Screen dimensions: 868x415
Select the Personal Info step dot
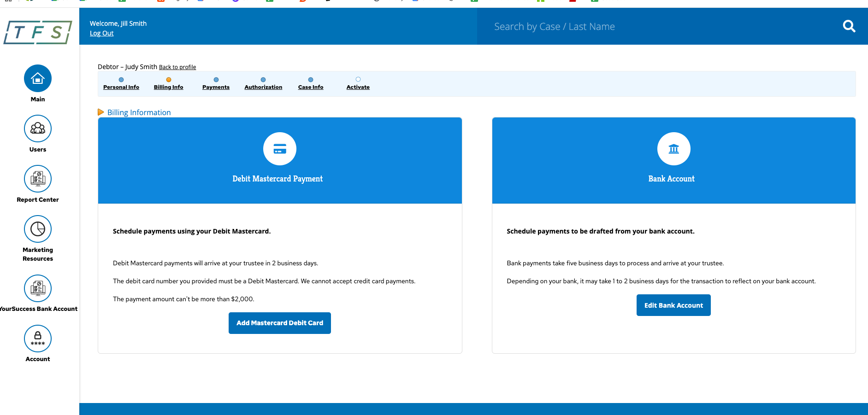pyautogui.click(x=121, y=80)
